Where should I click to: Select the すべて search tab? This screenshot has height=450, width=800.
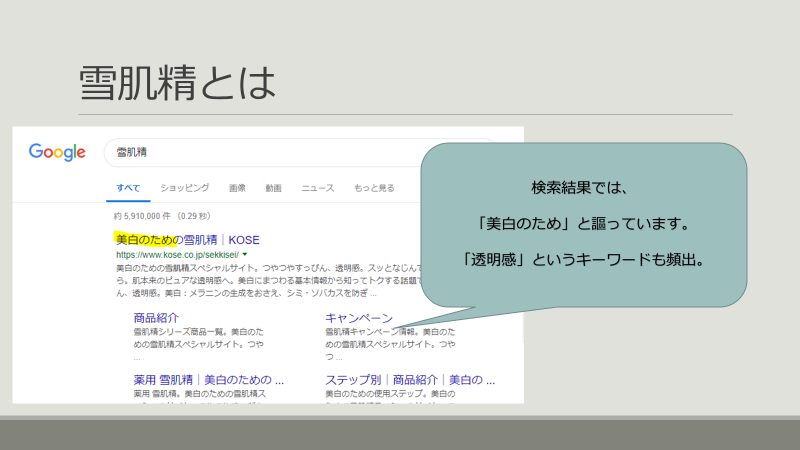point(128,188)
